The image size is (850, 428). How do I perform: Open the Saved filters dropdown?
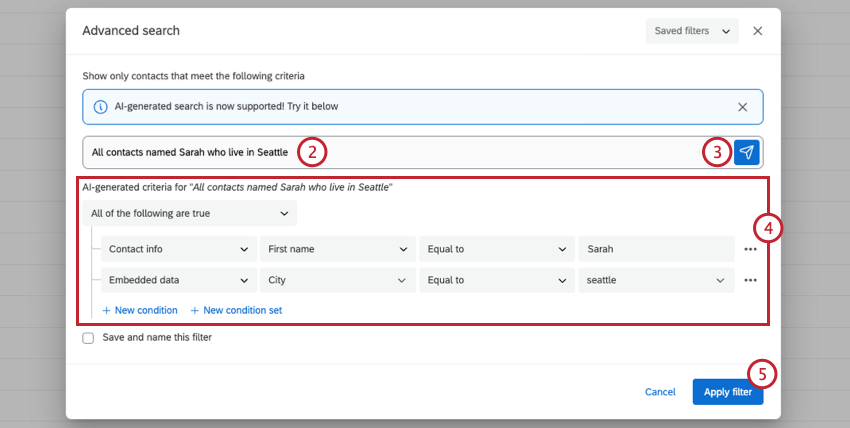[x=692, y=31]
